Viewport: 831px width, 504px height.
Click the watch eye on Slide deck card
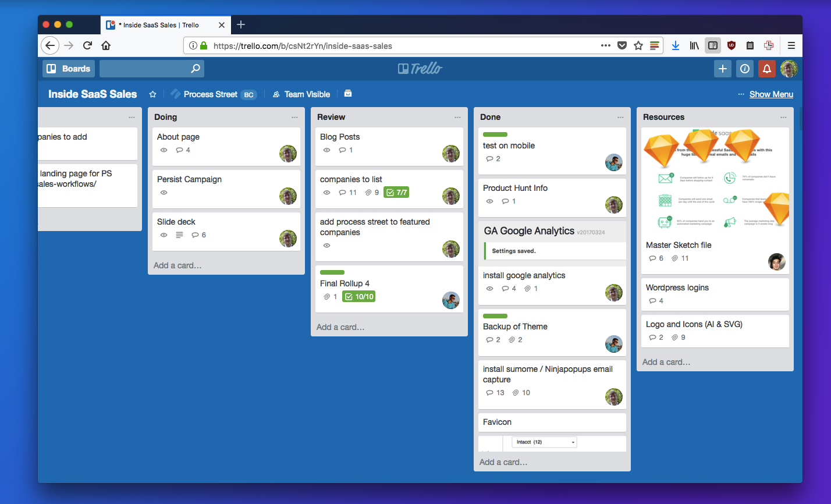coord(164,235)
